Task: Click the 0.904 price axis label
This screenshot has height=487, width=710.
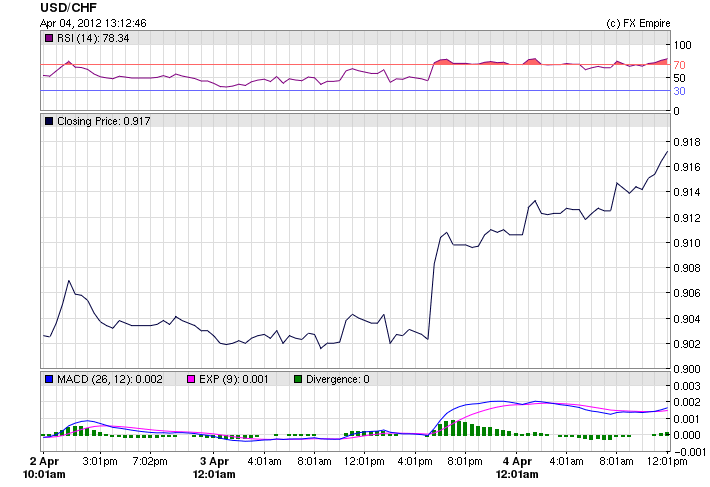Action: 687,319
